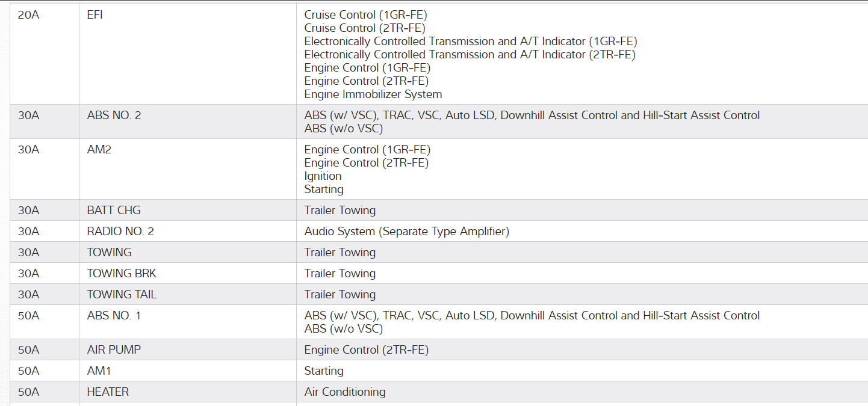Open Cruise Control (1GR-FE) entry
868x406 pixels.
click(x=365, y=15)
